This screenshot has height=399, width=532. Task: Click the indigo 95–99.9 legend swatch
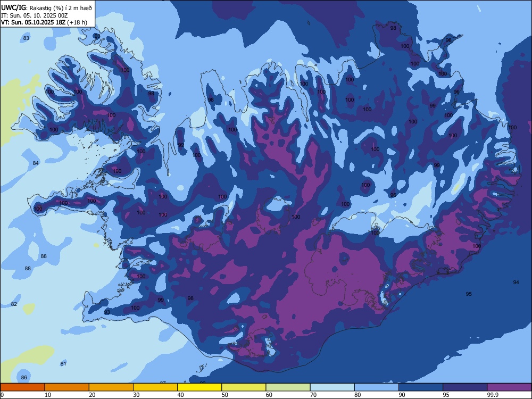pos(465,387)
